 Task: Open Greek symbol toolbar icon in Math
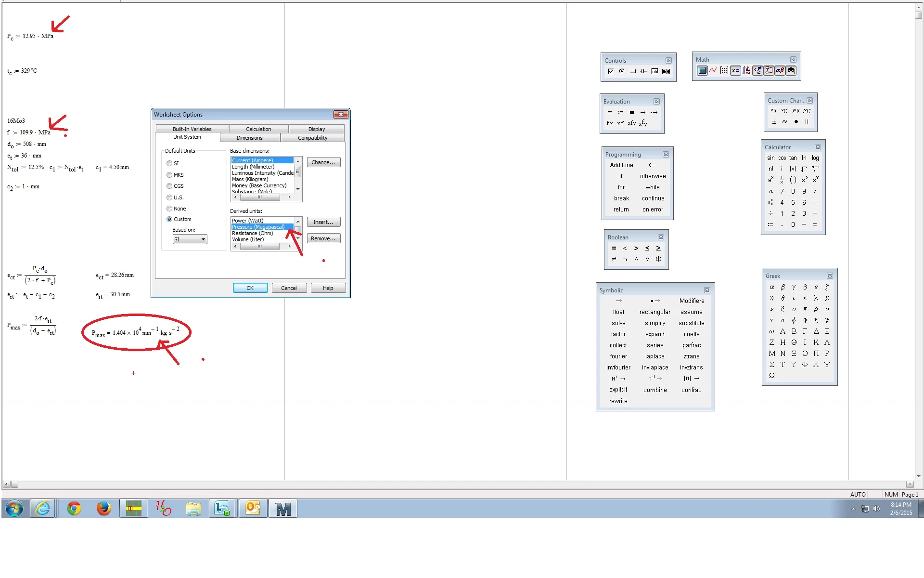tap(780, 71)
